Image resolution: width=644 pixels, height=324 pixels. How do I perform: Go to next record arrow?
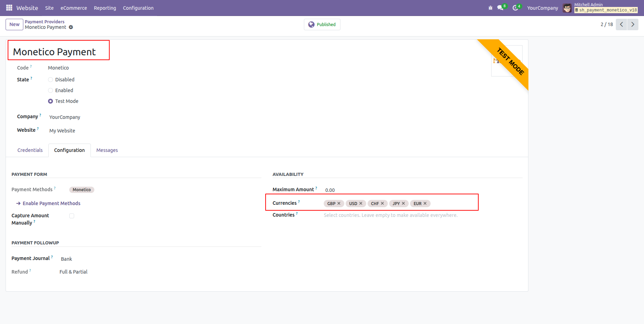(633, 24)
